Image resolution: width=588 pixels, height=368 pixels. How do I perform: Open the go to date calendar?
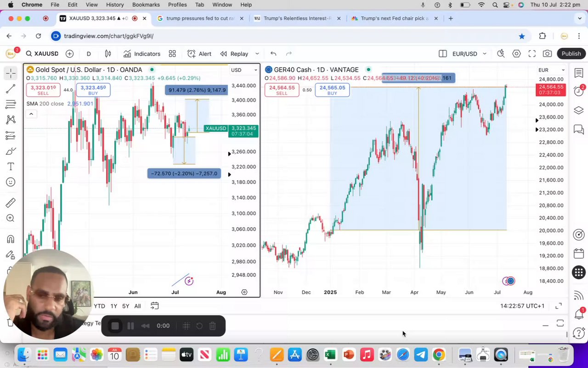155,306
